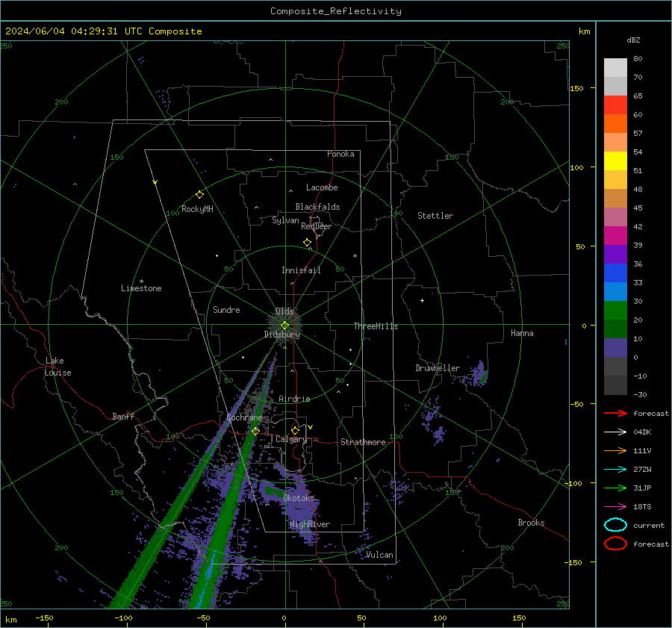Click the Airdrie city label
This screenshot has width=672, height=628.
coord(294,399)
